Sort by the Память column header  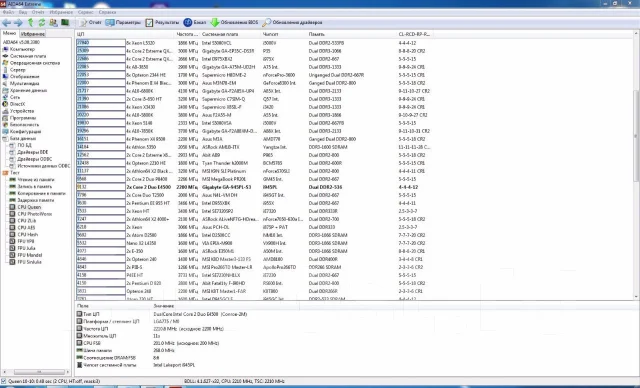pyautogui.click(x=352, y=34)
